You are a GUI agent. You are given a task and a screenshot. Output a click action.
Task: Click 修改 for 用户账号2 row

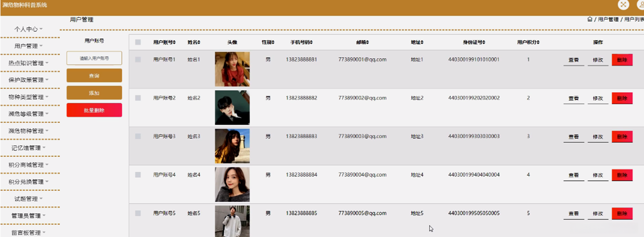[x=598, y=98]
